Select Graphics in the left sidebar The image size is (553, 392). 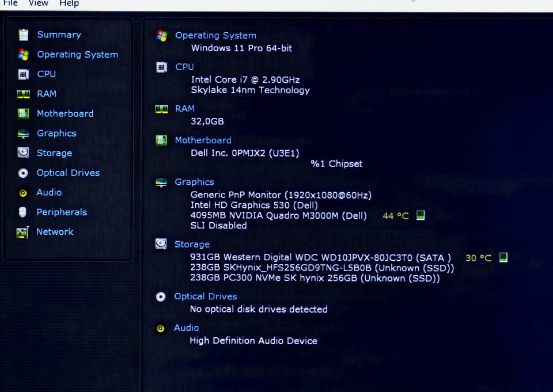pyautogui.click(x=56, y=133)
